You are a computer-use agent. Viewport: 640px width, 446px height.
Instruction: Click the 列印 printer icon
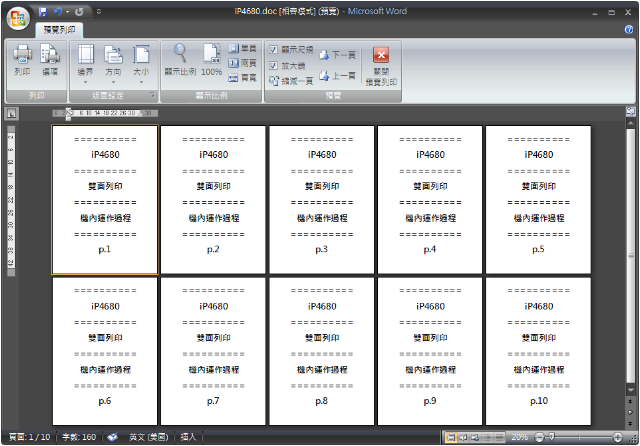pyautogui.click(x=22, y=60)
